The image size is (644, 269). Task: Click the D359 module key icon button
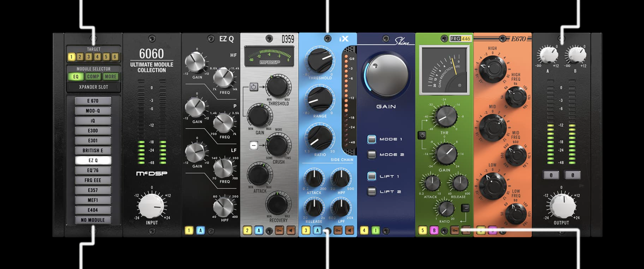coord(279,231)
